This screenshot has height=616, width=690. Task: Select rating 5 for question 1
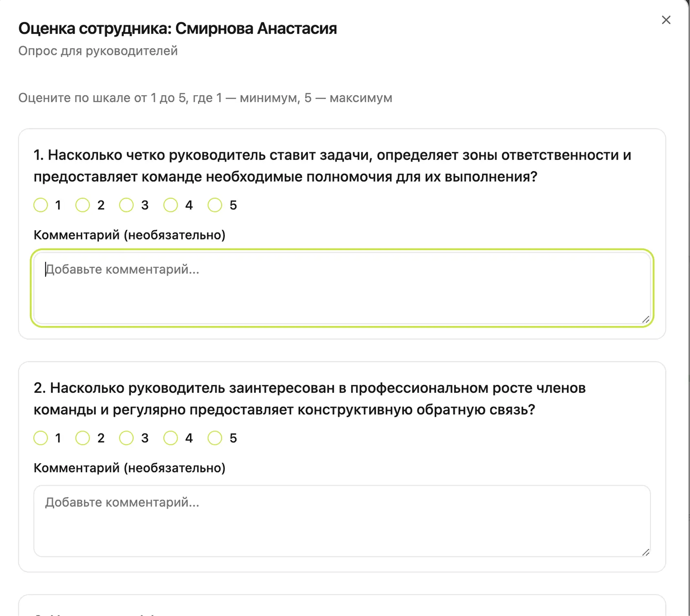pos(215,205)
